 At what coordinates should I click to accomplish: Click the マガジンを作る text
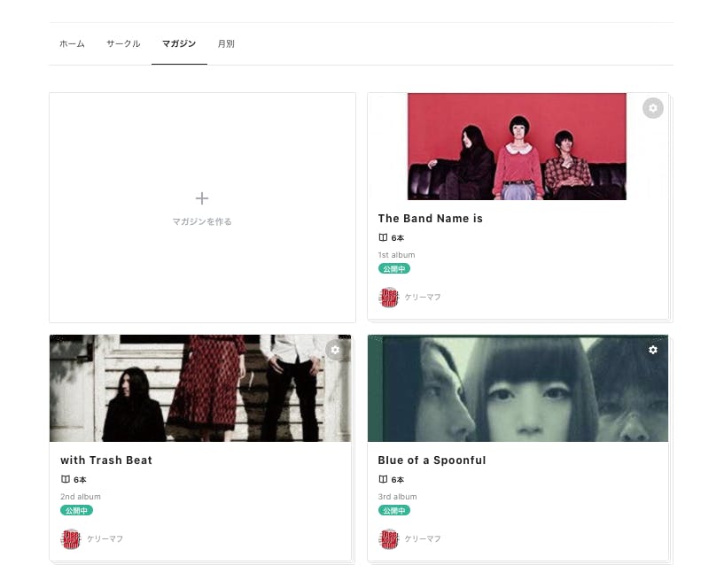(x=202, y=221)
